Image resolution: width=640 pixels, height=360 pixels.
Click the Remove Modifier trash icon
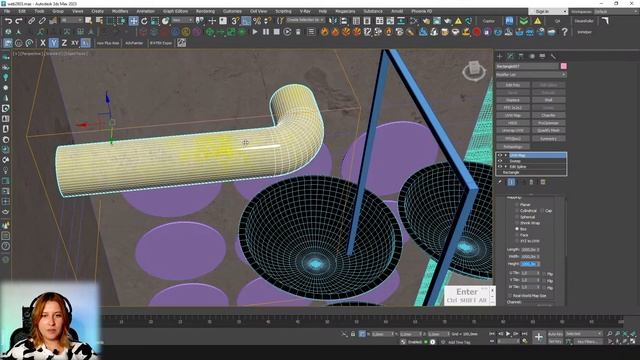(531, 182)
